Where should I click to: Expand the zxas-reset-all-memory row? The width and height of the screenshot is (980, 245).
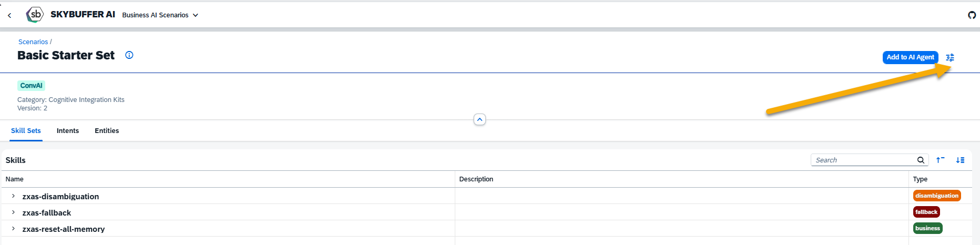coord(13,228)
